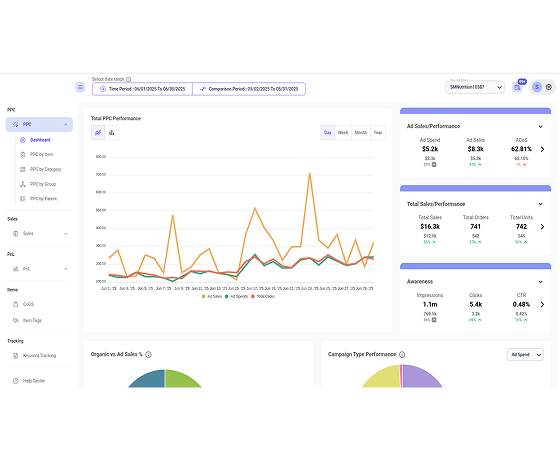Click the Dashboard icon in sidebar
This screenshot has width=560, height=460.
(23, 140)
